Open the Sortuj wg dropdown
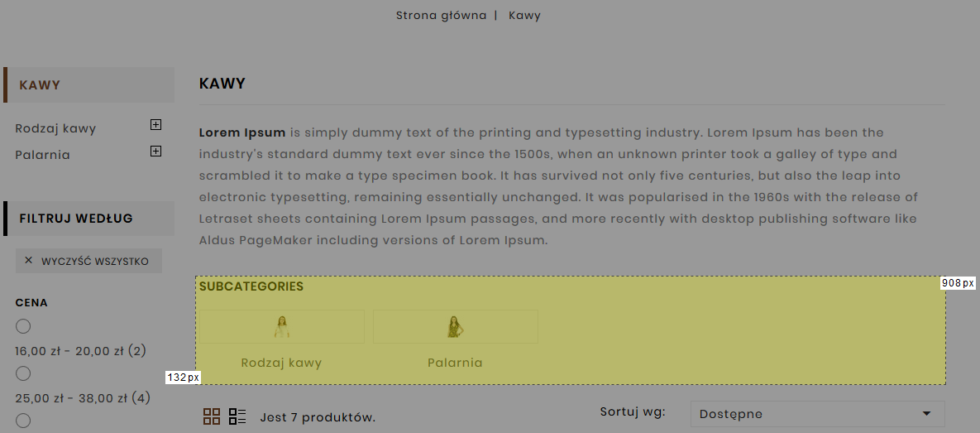The height and width of the screenshot is (433, 980). click(x=817, y=414)
